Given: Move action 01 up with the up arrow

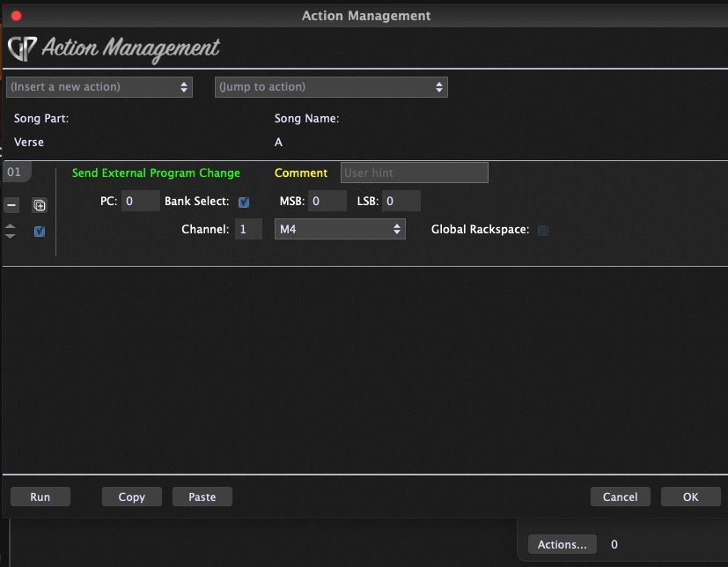Looking at the screenshot, I should click(x=11, y=226).
